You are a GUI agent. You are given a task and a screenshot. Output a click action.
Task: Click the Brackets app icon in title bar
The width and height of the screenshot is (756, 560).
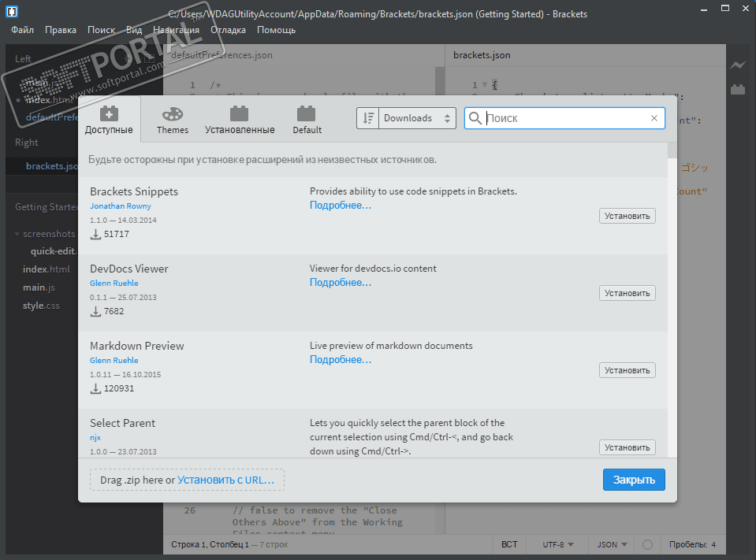[x=12, y=12]
